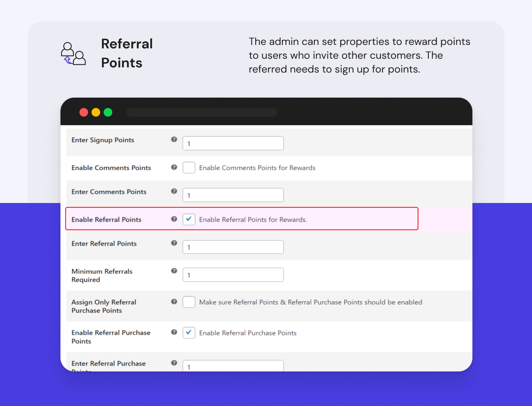Focus the Minimum Referrals Required input
The height and width of the screenshot is (406, 532).
point(233,274)
